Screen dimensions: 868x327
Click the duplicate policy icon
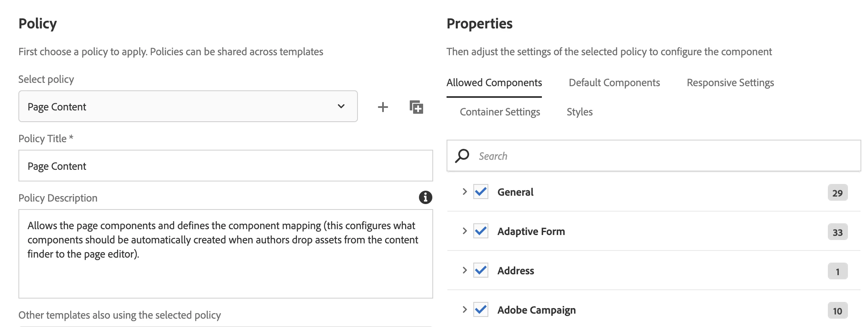point(416,107)
